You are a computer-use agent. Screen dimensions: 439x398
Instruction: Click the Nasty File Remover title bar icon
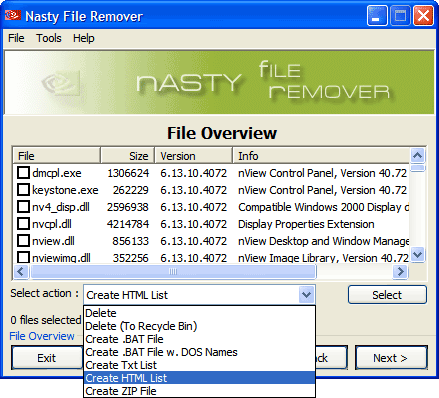tap(13, 15)
